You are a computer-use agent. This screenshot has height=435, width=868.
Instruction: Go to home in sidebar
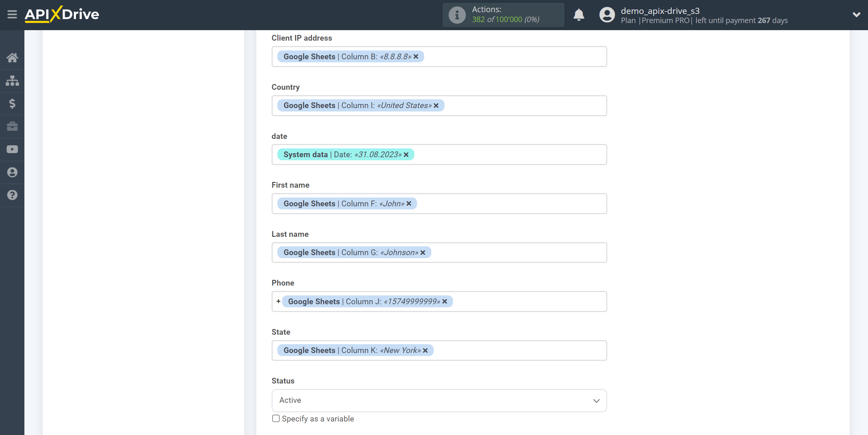point(12,58)
